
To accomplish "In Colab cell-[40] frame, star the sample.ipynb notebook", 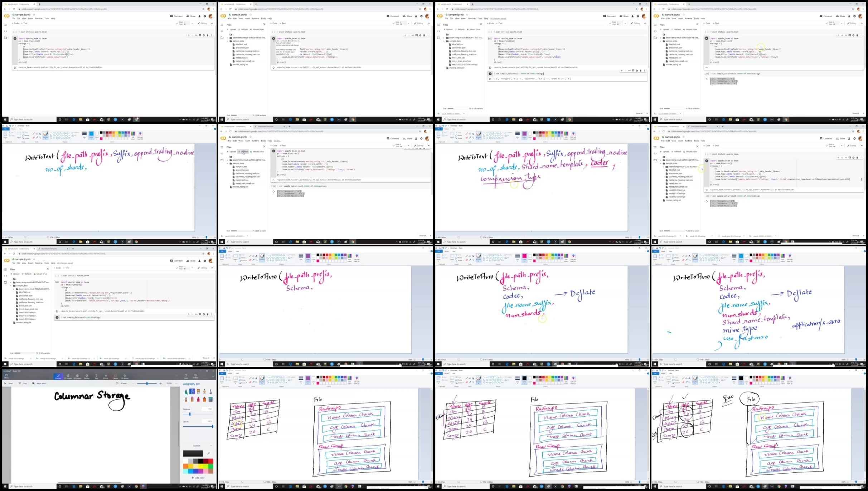I will (x=34, y=259).
